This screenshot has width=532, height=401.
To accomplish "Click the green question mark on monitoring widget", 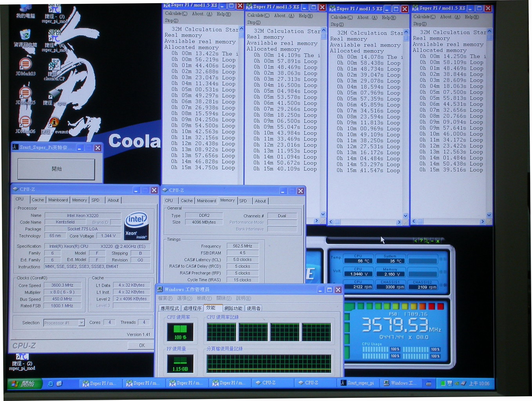I will (421, 241).
